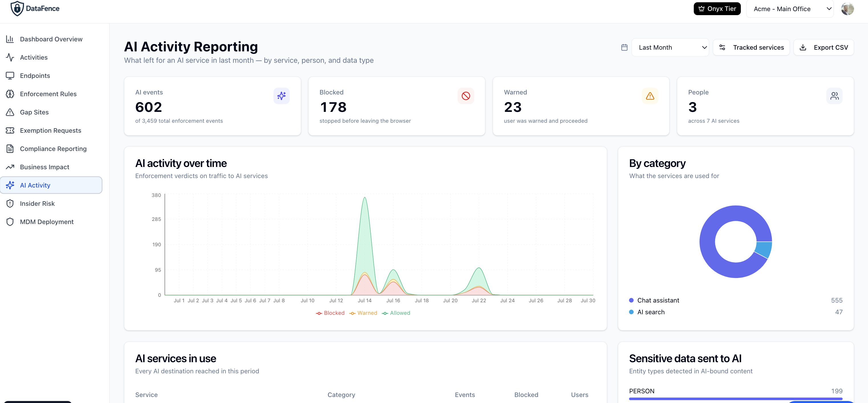Screen dimensions: 868x403
Task: Click the blocked ban icon in Blocked card
Action: coord(466,96)
